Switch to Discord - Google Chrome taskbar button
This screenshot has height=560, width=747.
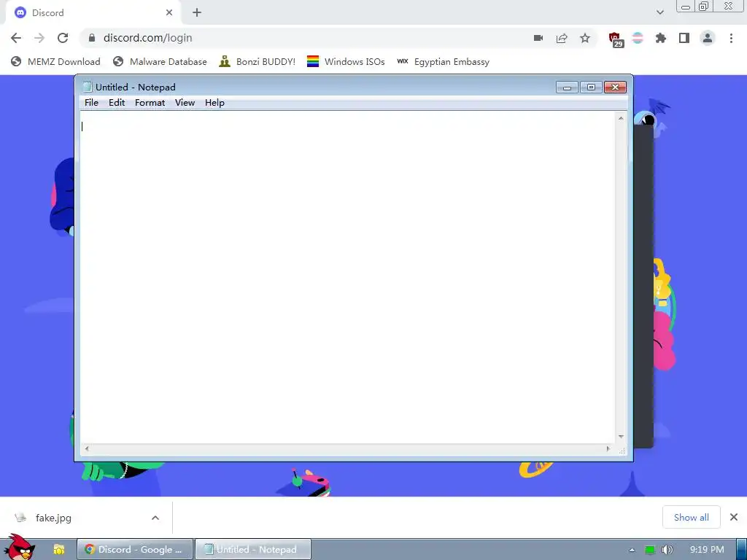click(x=135, y=550)
